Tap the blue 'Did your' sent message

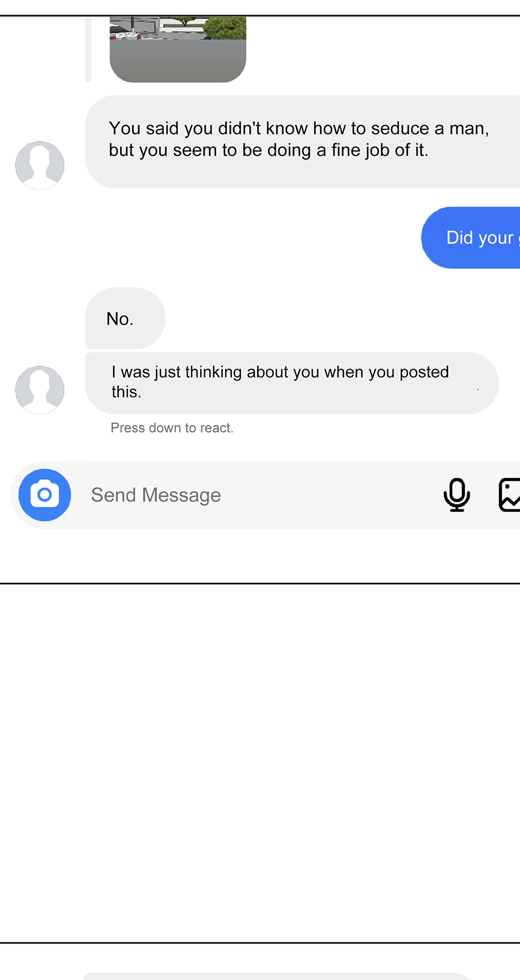click(x=471, y=238)
